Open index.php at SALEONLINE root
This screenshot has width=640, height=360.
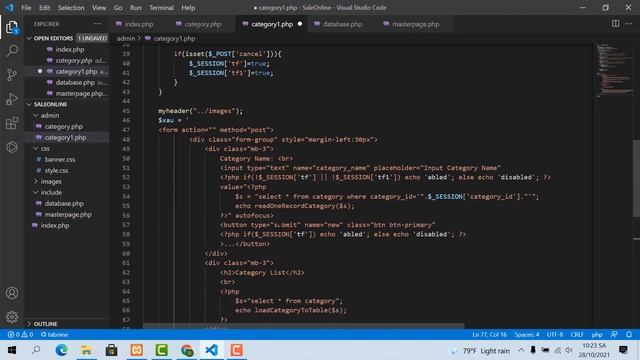55,225
